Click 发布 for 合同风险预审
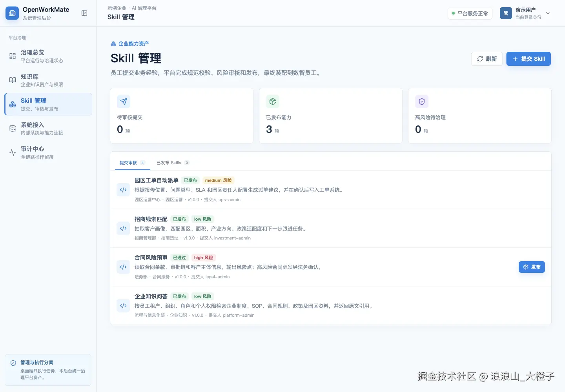 532,267
